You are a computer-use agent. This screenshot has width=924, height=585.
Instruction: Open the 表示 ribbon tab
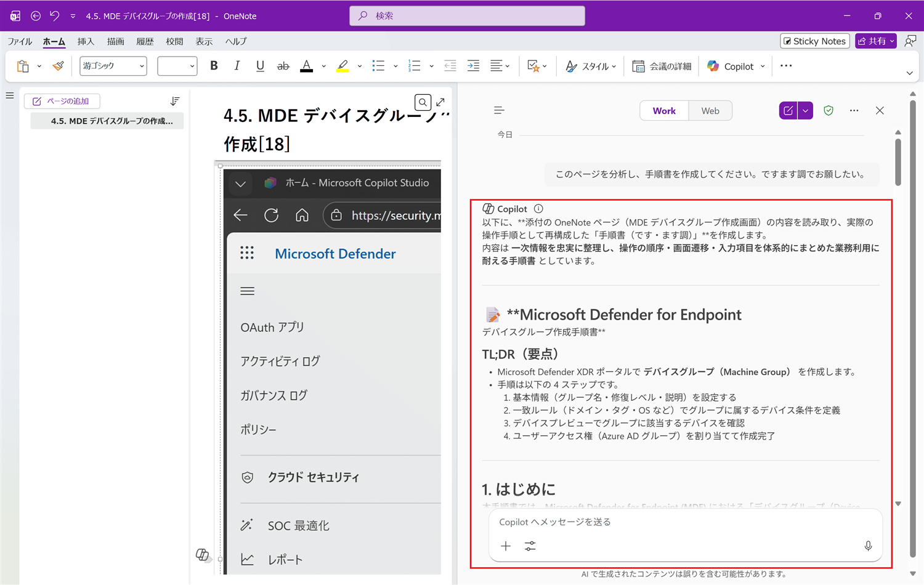coord(204,41)
